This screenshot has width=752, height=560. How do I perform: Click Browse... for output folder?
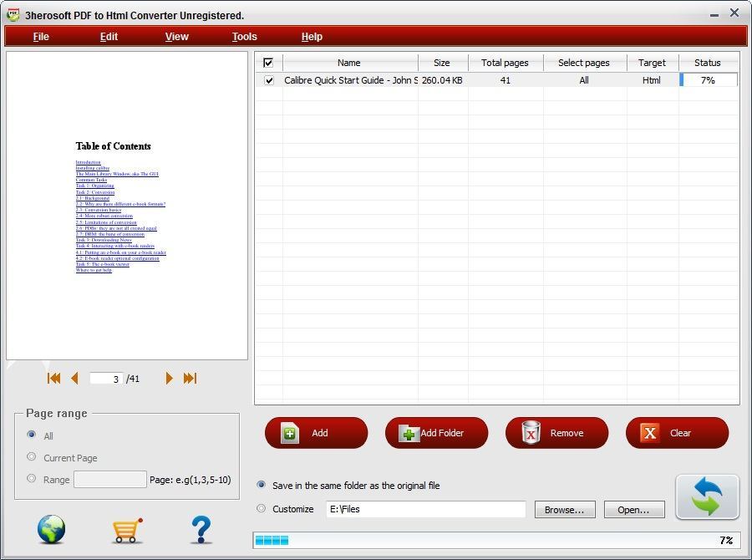pyautogui.click(x=565, y=510)
